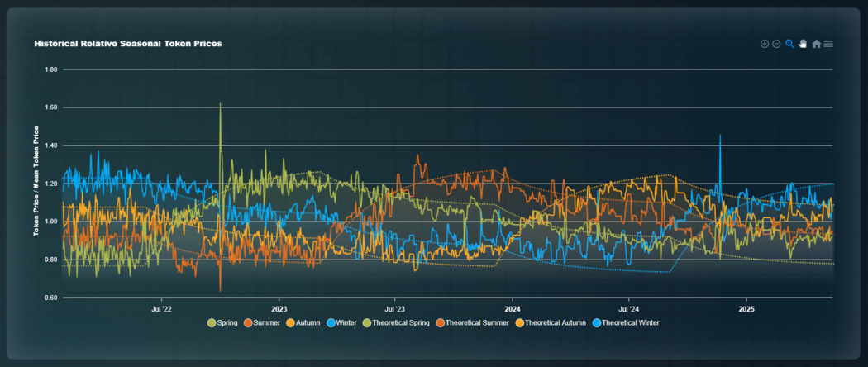Toggle Theoretical Summer legend item
The height and width of the screenshot is (367, 868).
point(477,322)
